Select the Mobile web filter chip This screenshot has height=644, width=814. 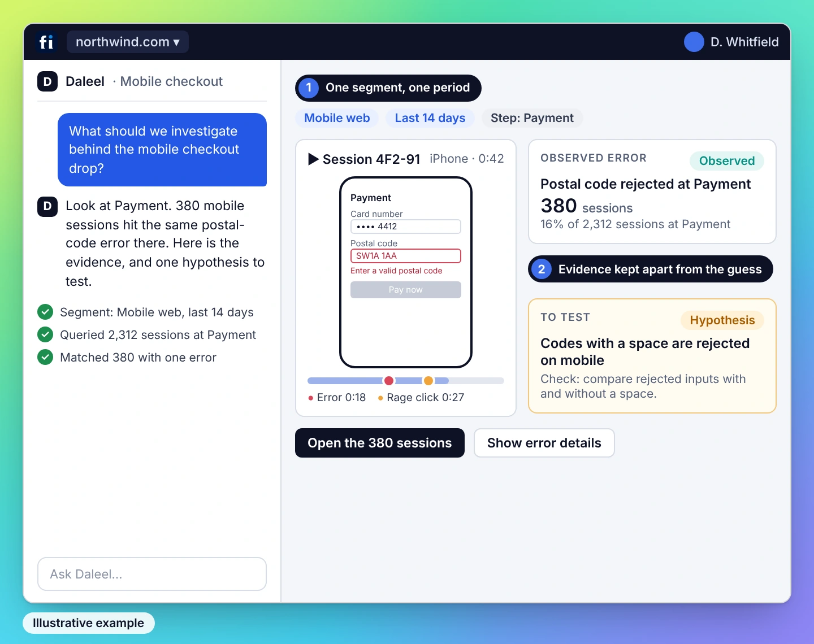[x=337, y=118]
